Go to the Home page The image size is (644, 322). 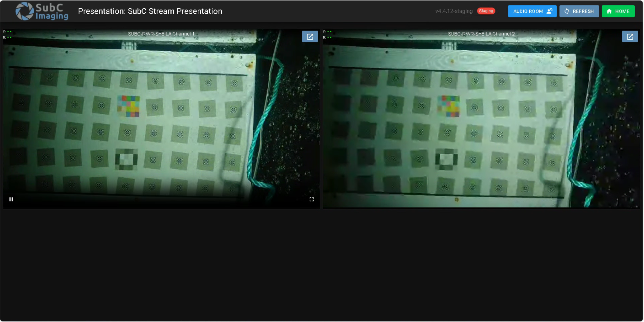tap(618, 11)
